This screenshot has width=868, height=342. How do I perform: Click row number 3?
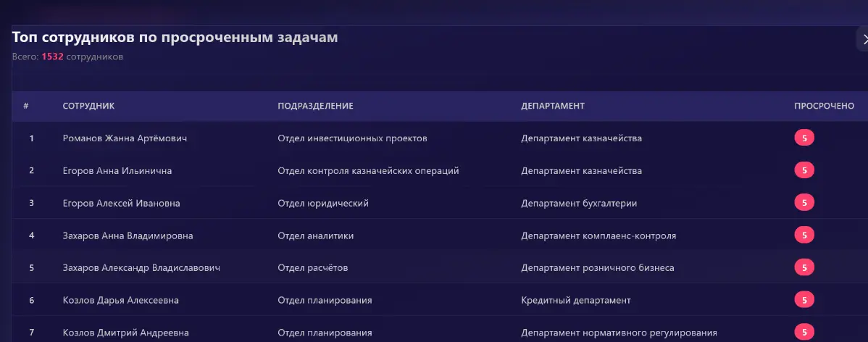32,203
